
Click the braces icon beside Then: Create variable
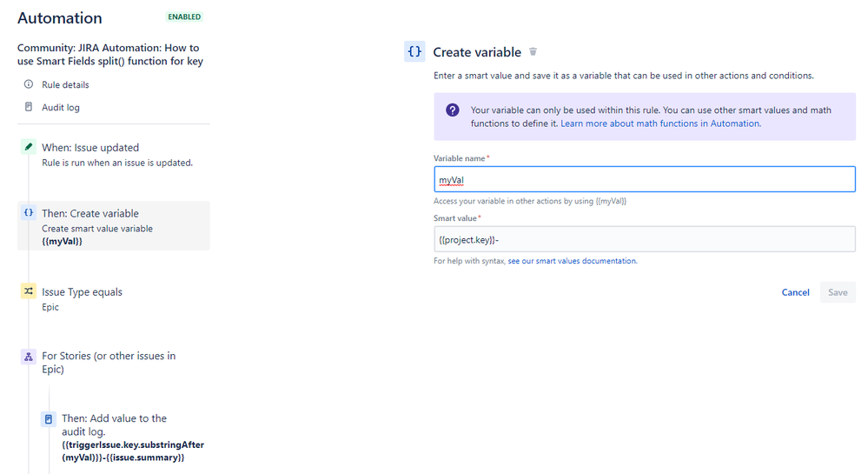click(28, 212)
